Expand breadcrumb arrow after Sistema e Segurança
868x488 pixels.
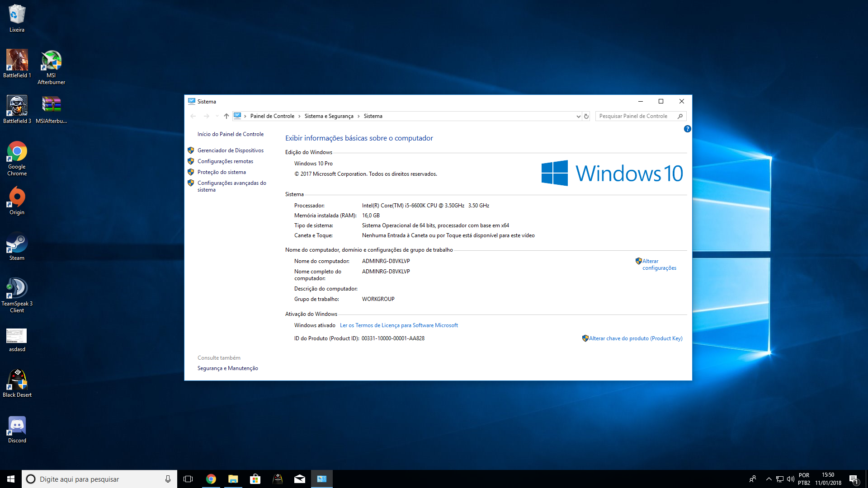pos(359,116)
